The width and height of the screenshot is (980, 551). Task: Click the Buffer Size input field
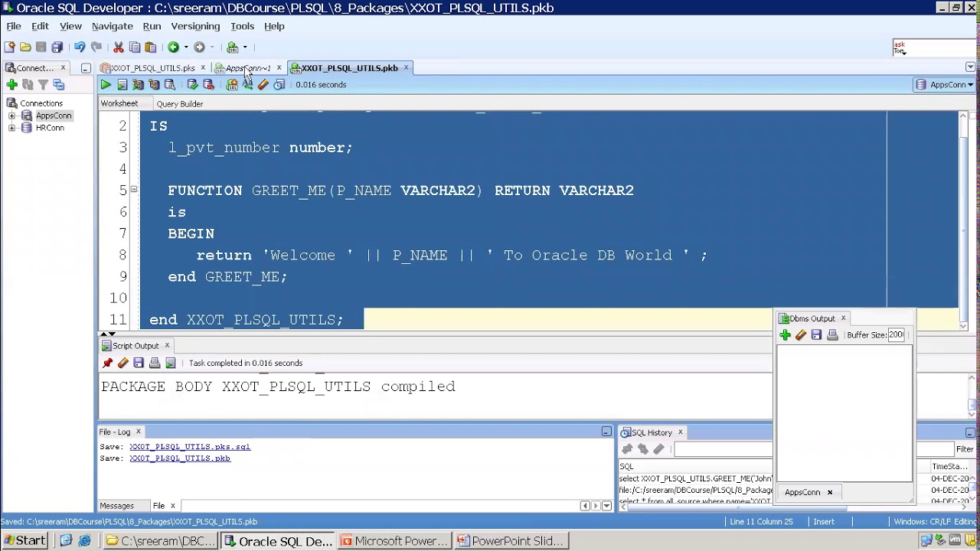[x=897, y=335]
